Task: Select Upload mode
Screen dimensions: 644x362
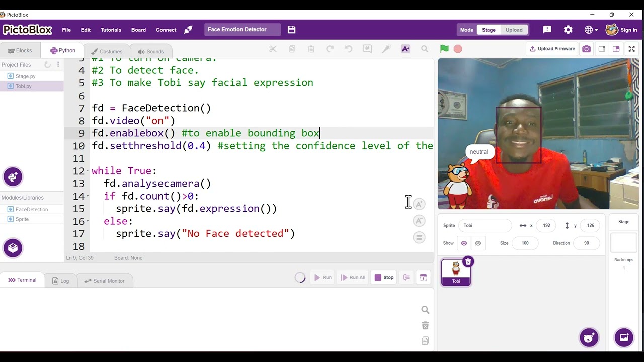Action: point(514,30)
